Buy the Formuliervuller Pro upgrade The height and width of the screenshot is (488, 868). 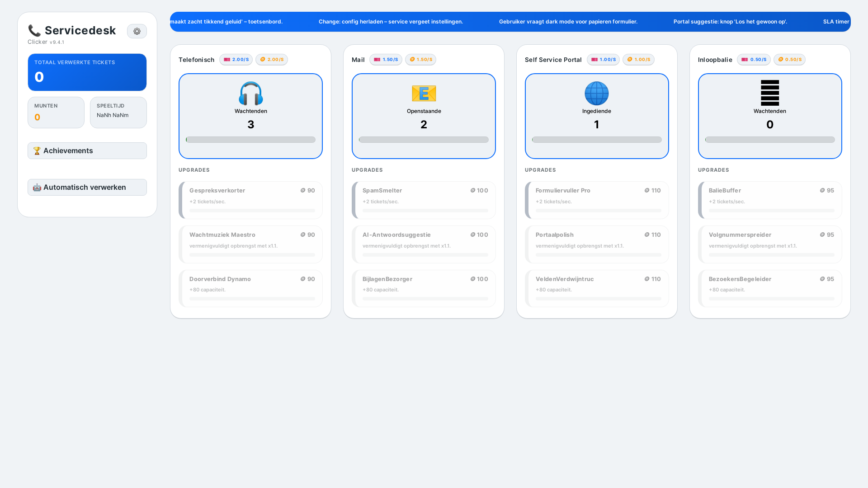[597, 200]
